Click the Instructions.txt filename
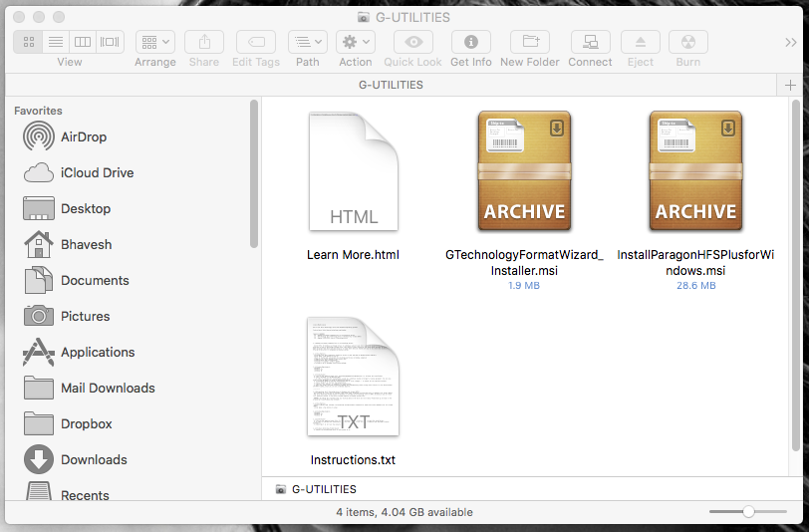This screenshot has height=532, width=809. (353, 459)
